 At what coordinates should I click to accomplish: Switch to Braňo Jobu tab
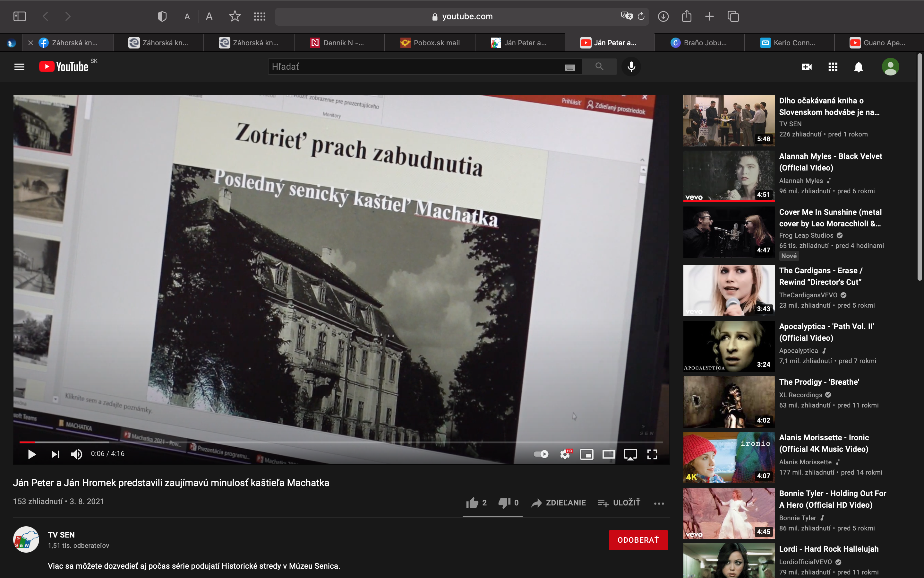point(699,43)
